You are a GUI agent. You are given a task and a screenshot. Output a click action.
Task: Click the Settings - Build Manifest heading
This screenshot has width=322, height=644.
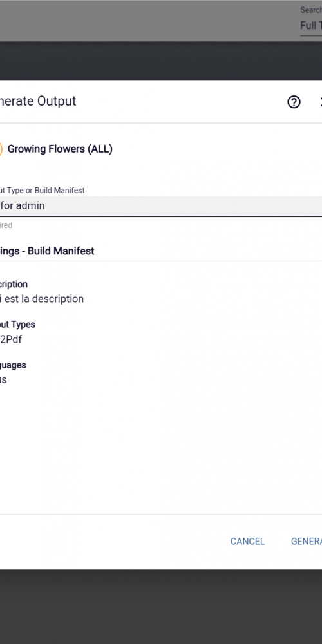(x=47, y=251)
